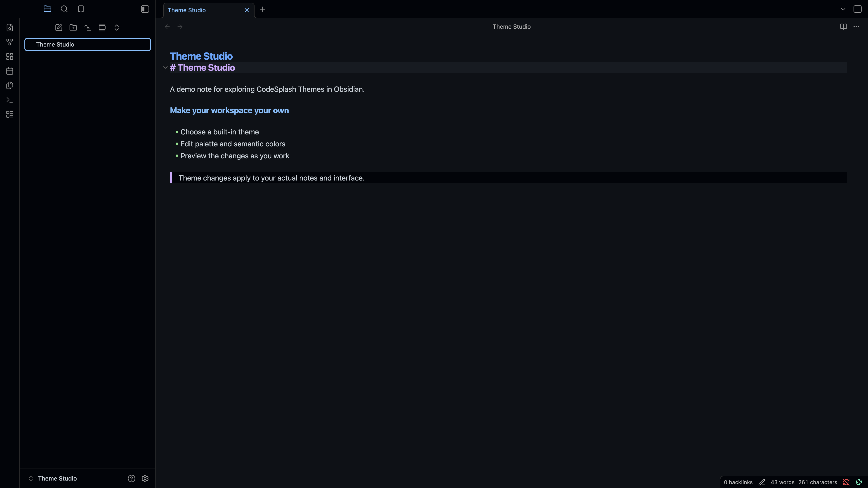Click the 43 words counter

pos(782,482)
